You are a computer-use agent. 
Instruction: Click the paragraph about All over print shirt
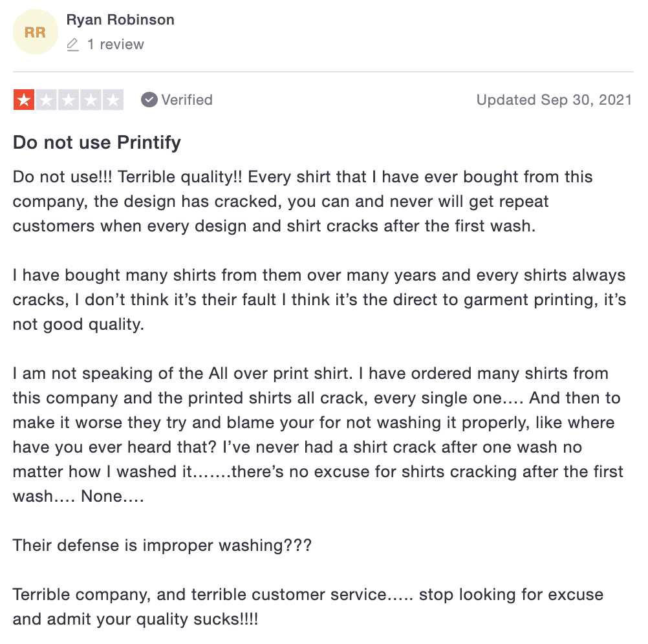pos(318,435)
